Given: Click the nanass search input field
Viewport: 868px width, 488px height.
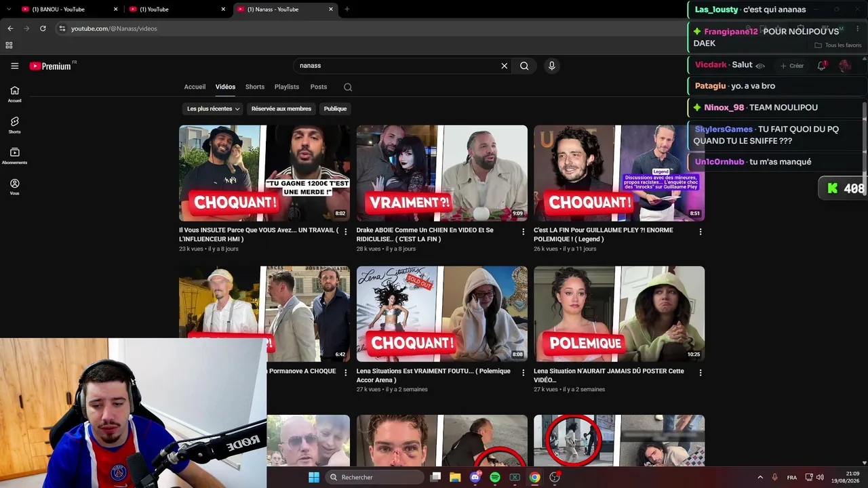Looking at the screenshot, I should pos(397,66).
